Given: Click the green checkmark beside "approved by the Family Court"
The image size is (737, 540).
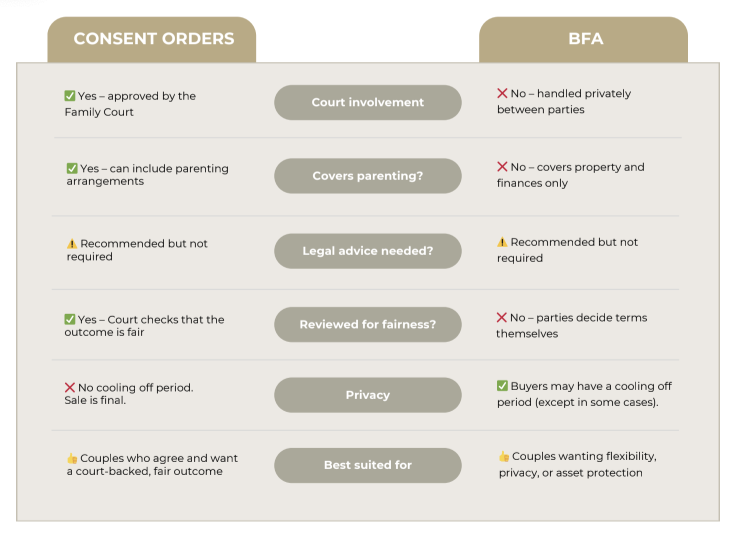Looking at the screenshot, I should (70, 96).
